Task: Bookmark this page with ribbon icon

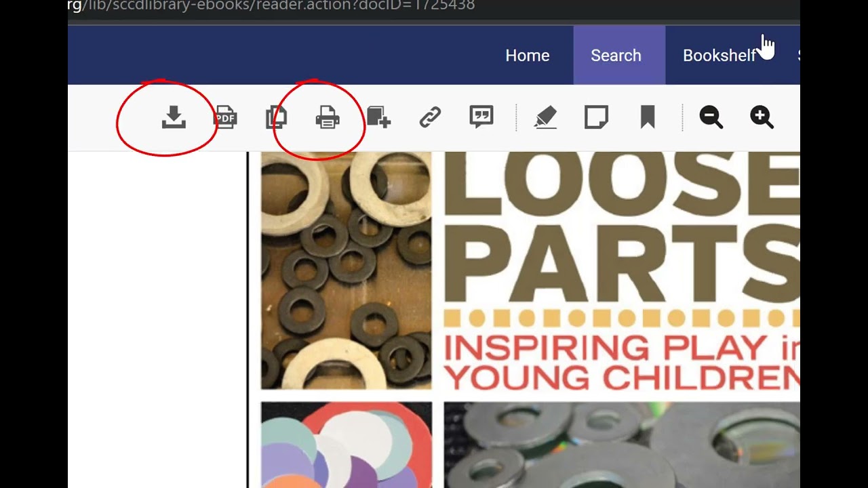Action: coord(648,117)
